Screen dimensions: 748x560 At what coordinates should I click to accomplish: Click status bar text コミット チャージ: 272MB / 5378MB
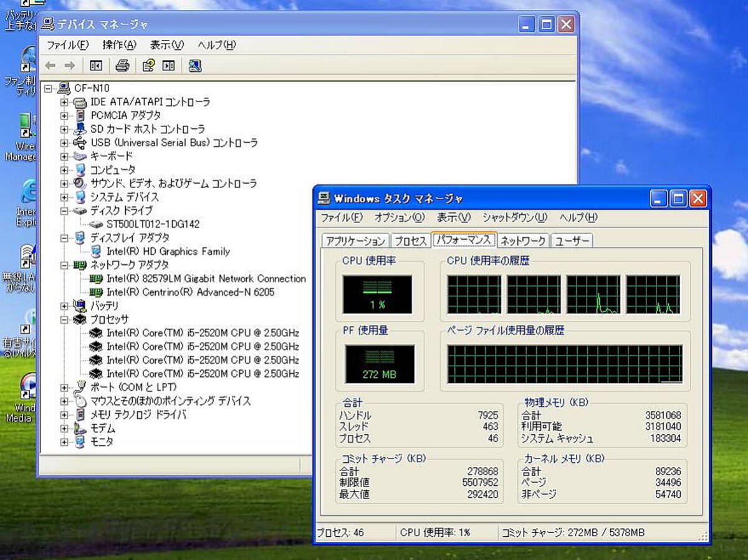(x=573, y=533)
